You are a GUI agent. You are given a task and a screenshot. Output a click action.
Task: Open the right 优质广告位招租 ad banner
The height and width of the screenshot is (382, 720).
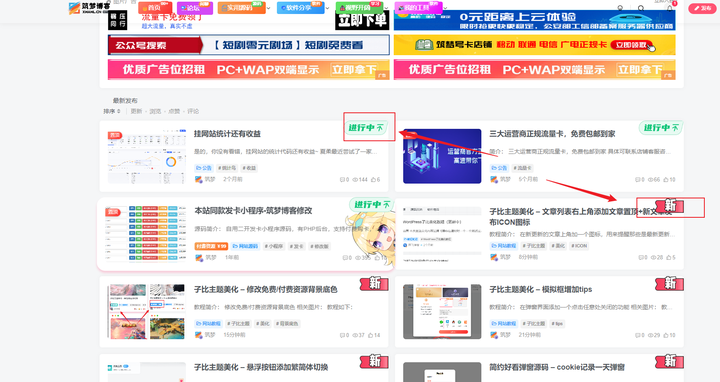tap(534, 70)
